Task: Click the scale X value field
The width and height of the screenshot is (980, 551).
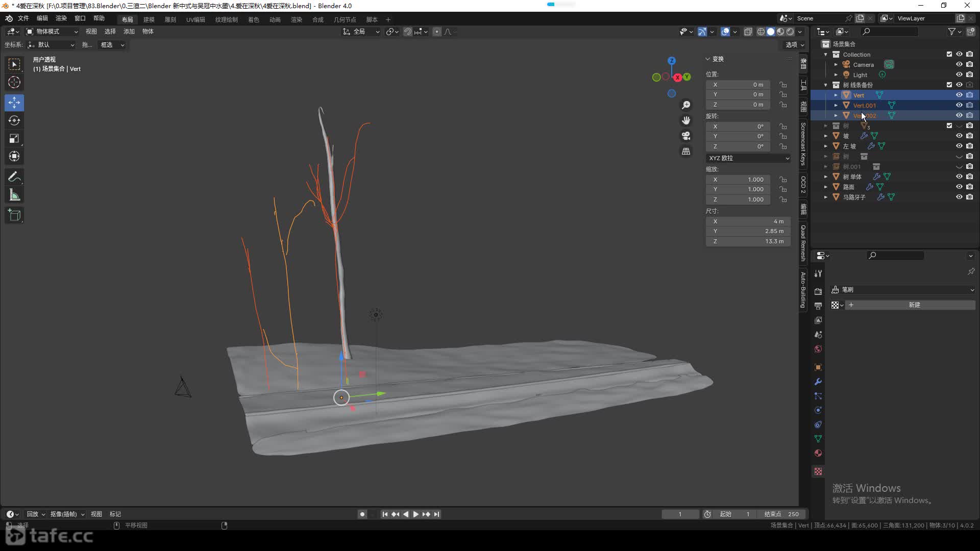Action: pyautogui.click(x=738, y=180)
